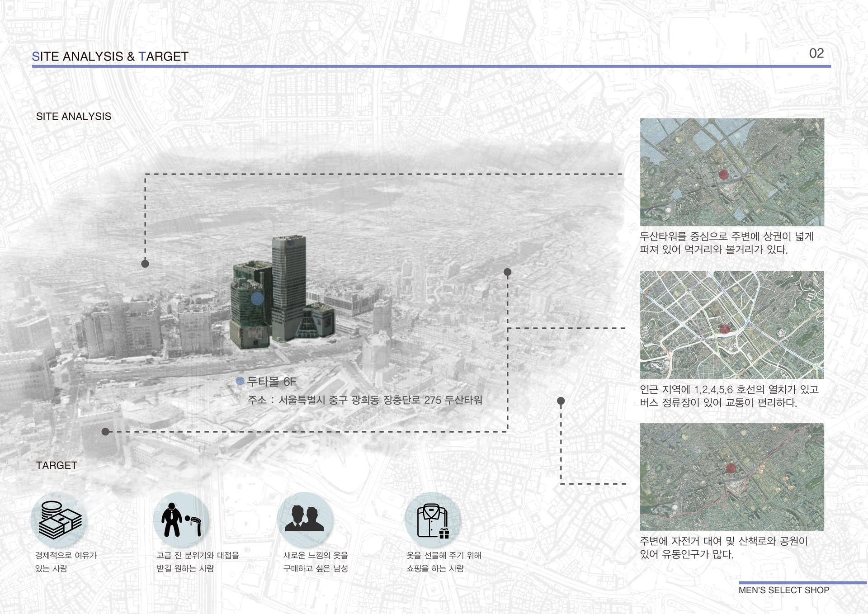Select the SITE ANALYSIS & TARGET title
The width and height of the screenshot is (868, 614).
pos(110,57)
